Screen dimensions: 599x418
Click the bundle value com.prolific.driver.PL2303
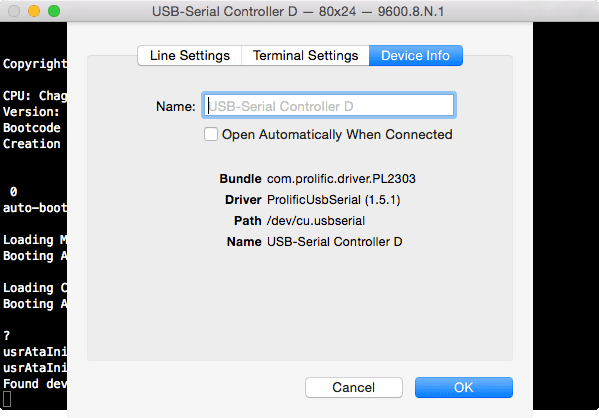click(x=341, y=179)
